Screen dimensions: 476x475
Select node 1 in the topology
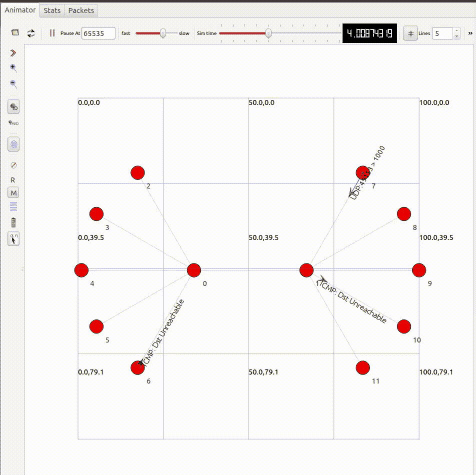tap(306, 270)
